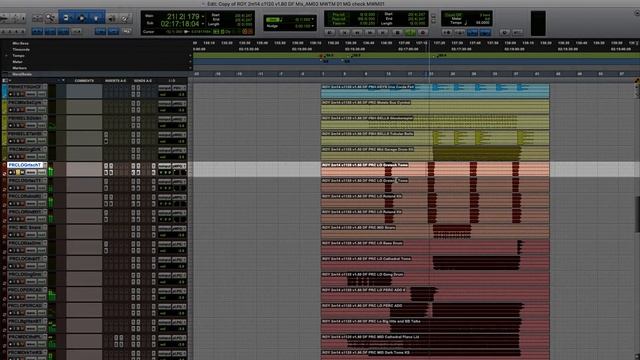
Task: Open the Edit window toolbar menu at top right
Action: point(636,13)
